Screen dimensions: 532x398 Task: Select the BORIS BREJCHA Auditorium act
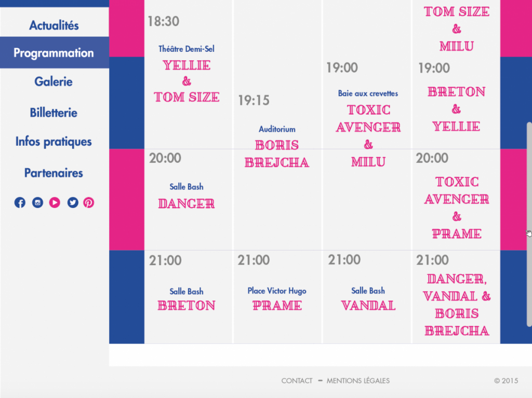pyautogui.click(x=277, y=154)
